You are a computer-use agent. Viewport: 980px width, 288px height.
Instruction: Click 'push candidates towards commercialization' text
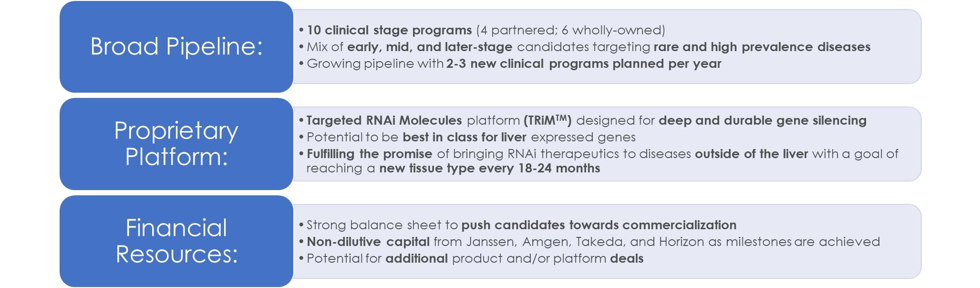click(x=599, y=225)
